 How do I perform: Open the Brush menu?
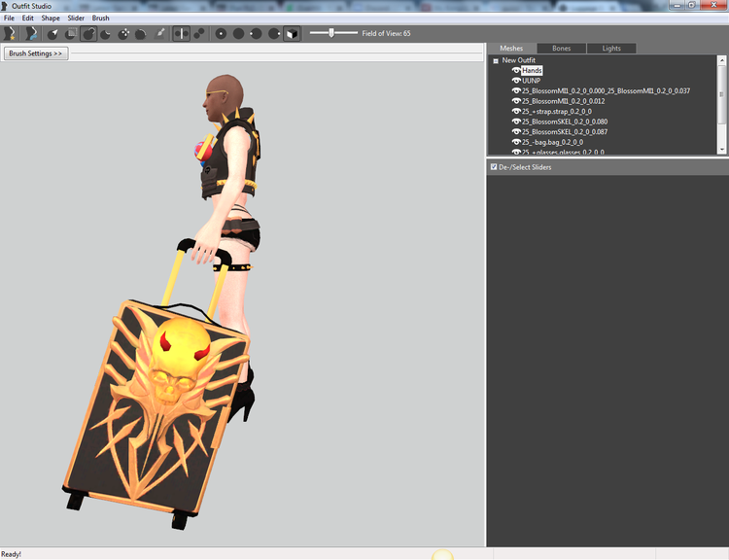(x=100, y=18)
